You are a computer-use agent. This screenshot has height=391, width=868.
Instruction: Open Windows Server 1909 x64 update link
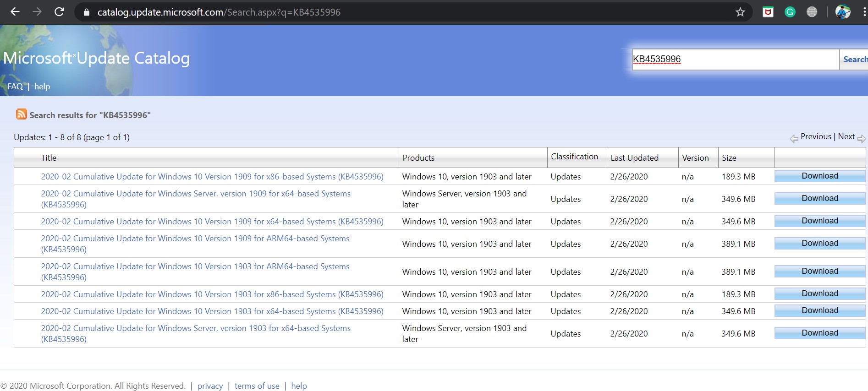point(196,199)
